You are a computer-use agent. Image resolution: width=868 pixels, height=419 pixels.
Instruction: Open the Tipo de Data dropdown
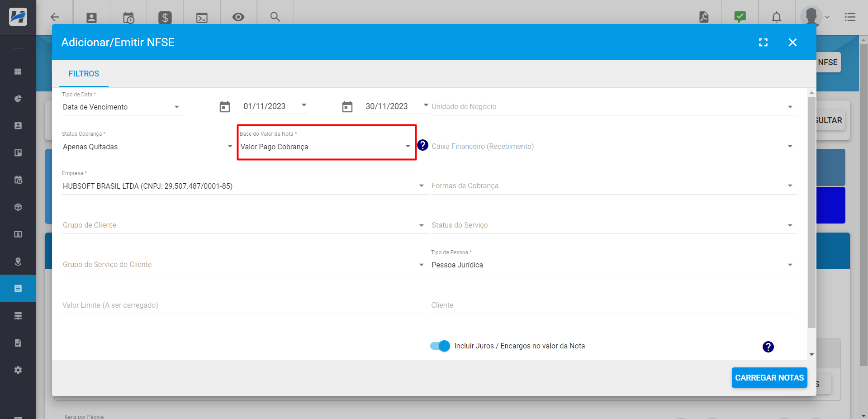pos(122,107)
